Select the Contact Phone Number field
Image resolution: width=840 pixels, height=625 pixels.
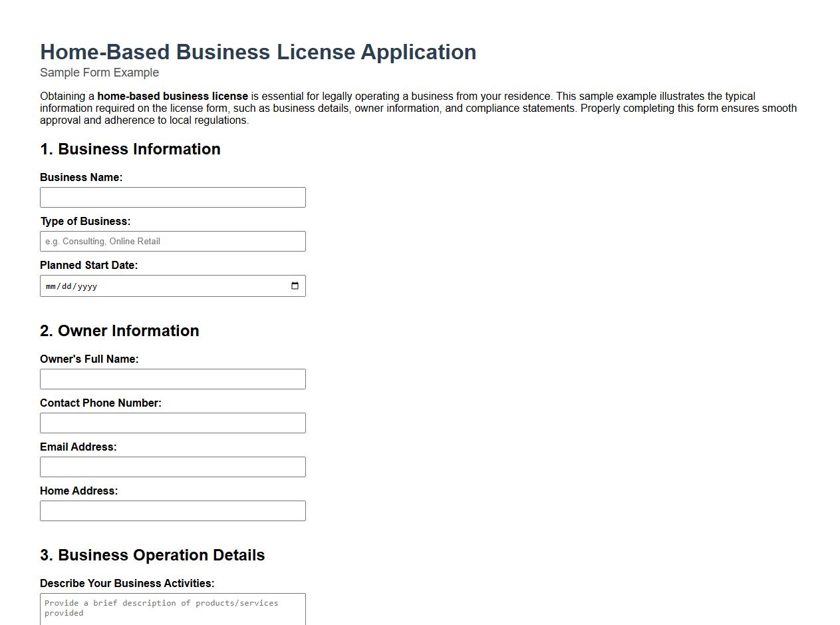173,423
